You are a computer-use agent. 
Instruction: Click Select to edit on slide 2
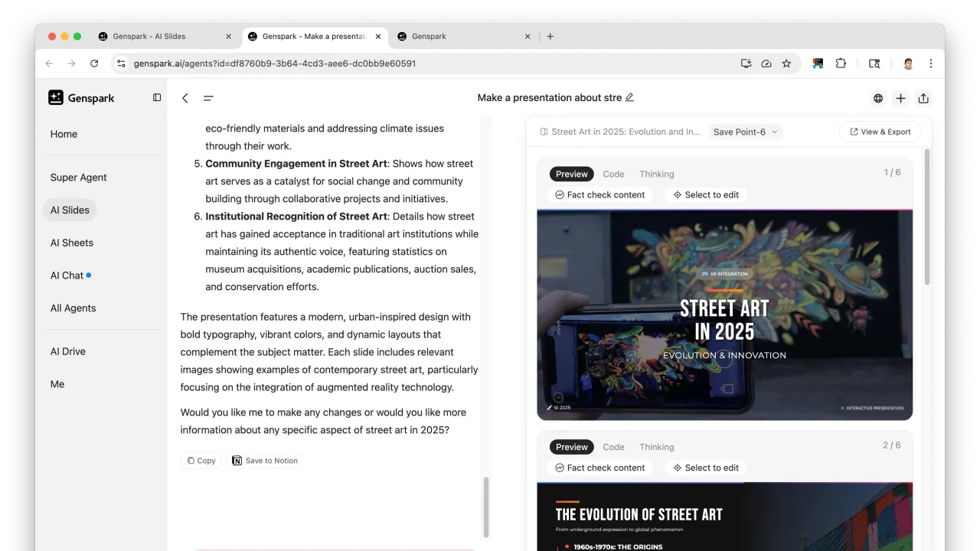tap(706, 468)
